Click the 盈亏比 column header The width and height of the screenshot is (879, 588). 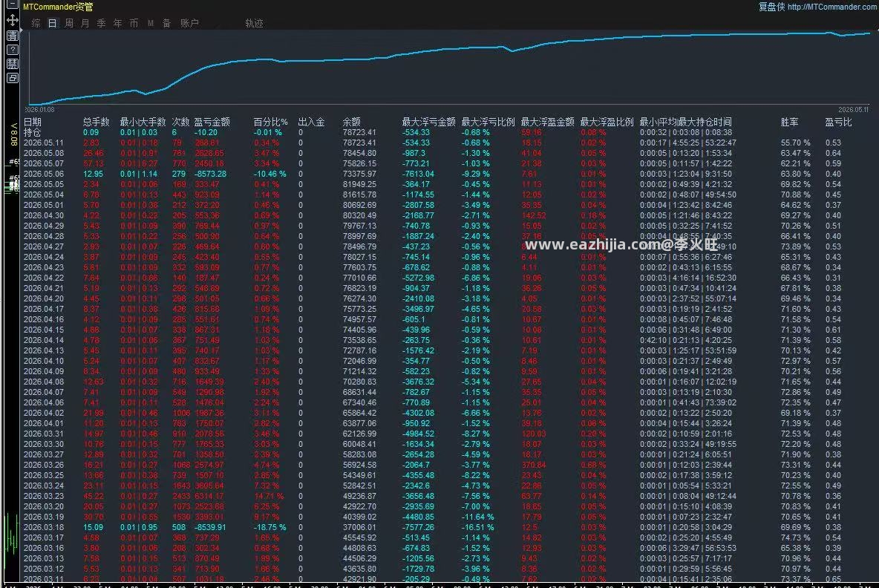838,122
